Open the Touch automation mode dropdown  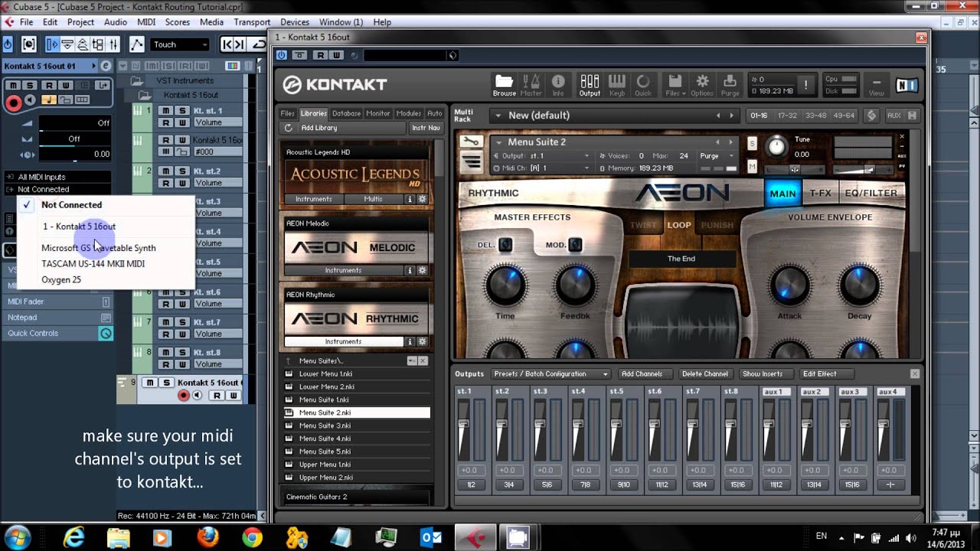tap(180, 44)
